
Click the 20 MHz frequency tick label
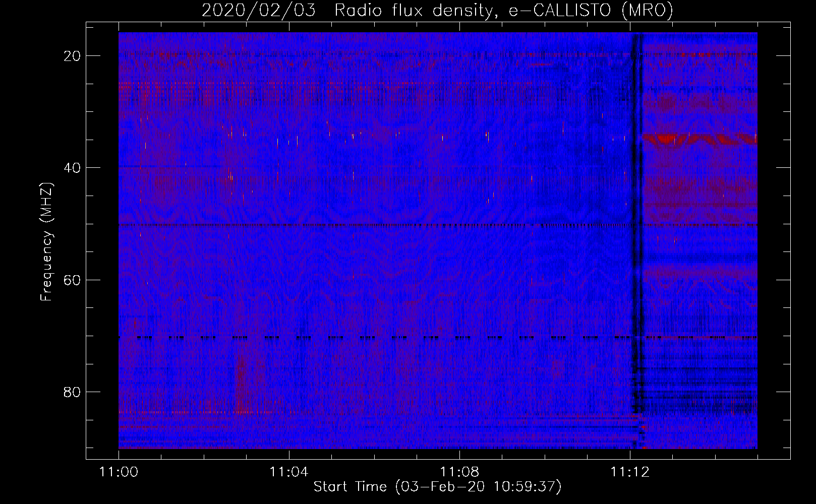click(72, 56)
